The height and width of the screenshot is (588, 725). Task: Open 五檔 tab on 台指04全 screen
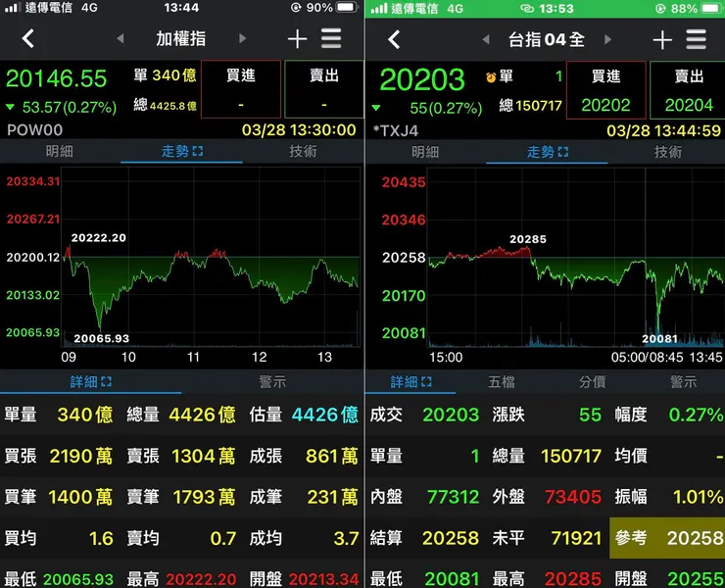click(502, 381)
